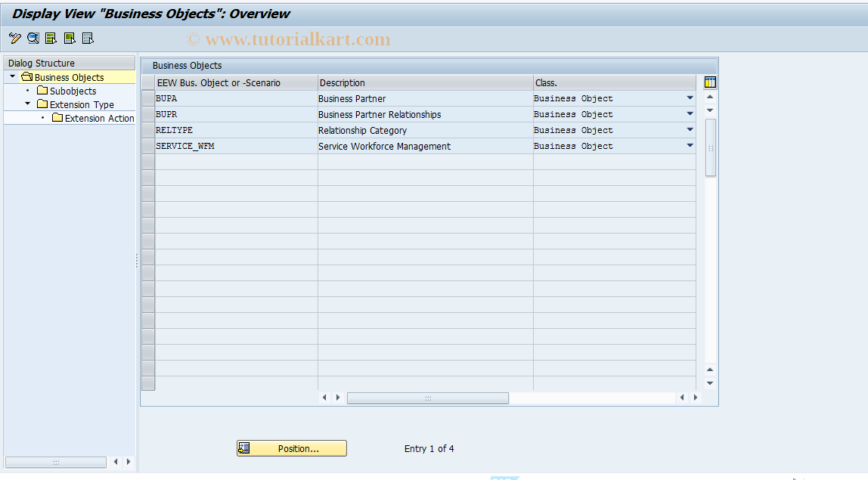Click the Description column header
This screenshot has height=480, width=868.
425,82
